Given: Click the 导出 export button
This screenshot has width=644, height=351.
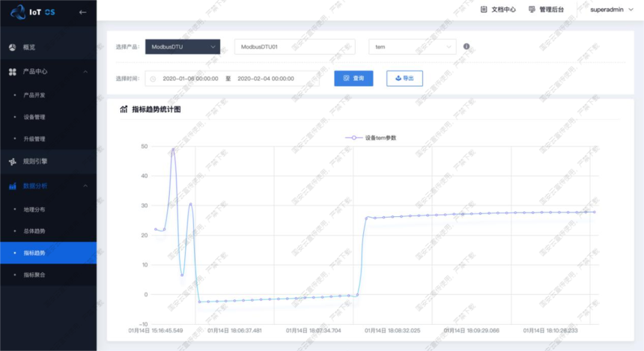Looking at the screenshot, I should coord(404,79).
